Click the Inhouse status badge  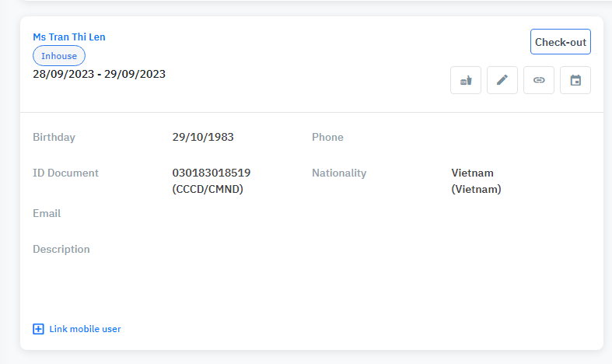click(59, 55)
